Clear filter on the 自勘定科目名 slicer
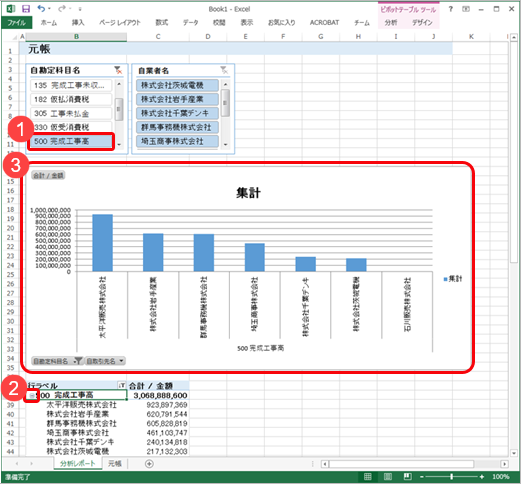This screenshot has width=521, height=484. point(118,70)
